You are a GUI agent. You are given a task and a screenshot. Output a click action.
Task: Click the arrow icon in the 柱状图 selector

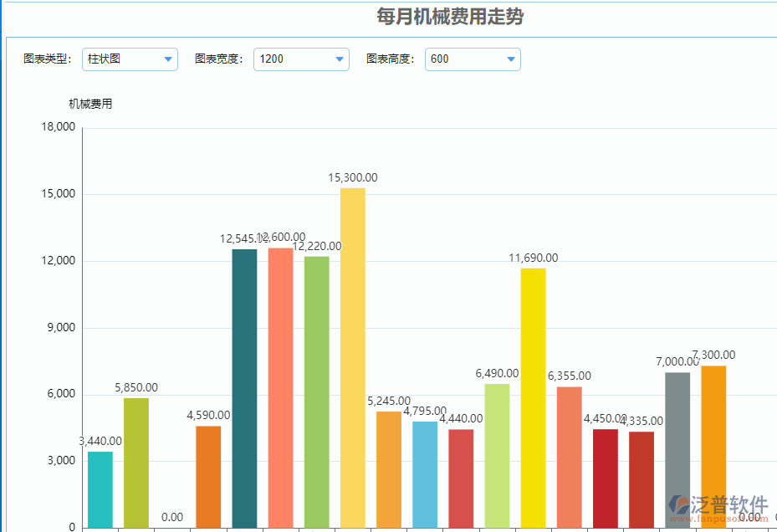168,59
